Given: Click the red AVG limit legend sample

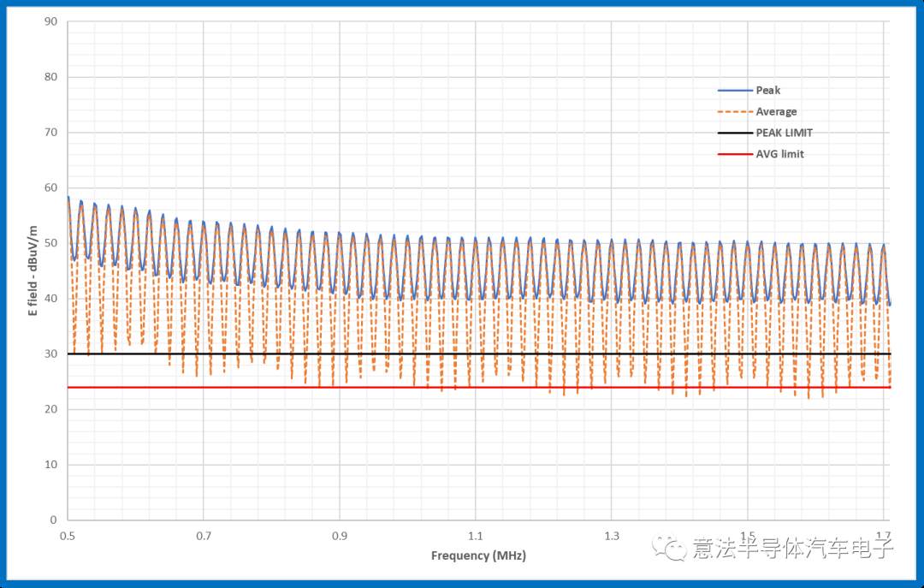Looking at the screenshot, I should pos(734,155).
